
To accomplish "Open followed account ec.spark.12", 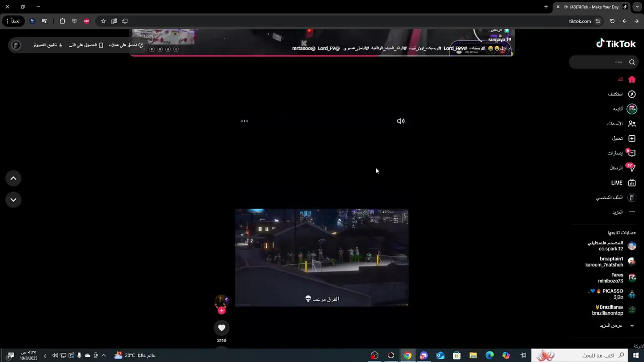I will (x=611, y=246).
